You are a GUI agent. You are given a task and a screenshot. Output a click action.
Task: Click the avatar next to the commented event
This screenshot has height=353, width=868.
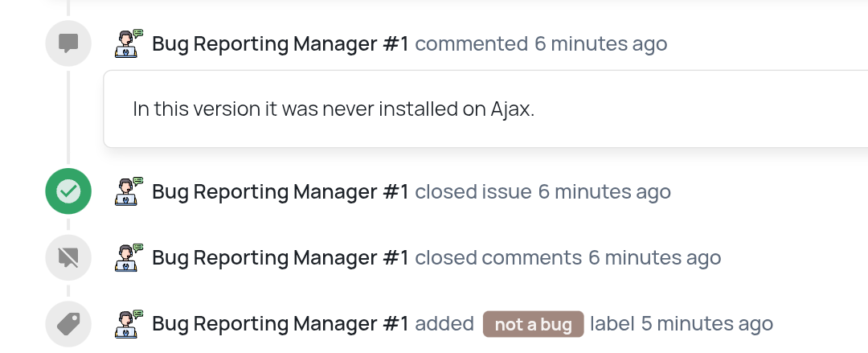(x=129, y=43)
